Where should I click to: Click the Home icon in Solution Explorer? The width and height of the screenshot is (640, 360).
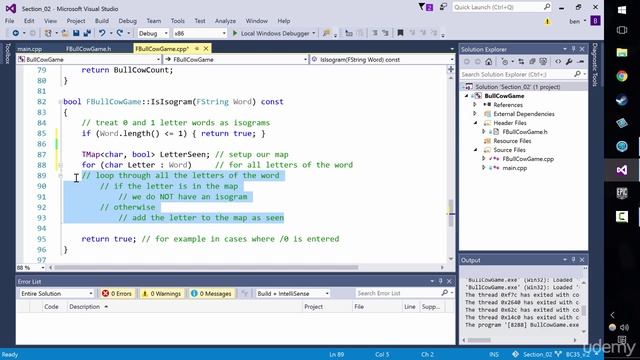pyautogui.click(x=489, y=62)
